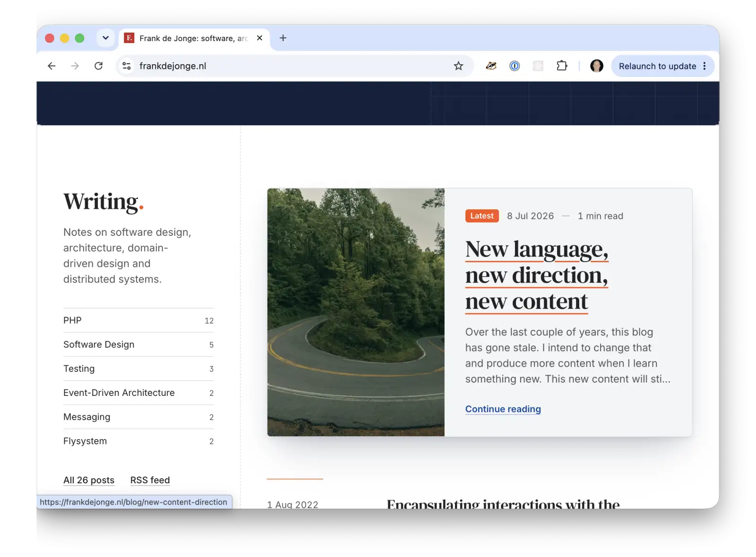756x557 pixels.
Task: Open the PHP category
Action: [138, 320]
